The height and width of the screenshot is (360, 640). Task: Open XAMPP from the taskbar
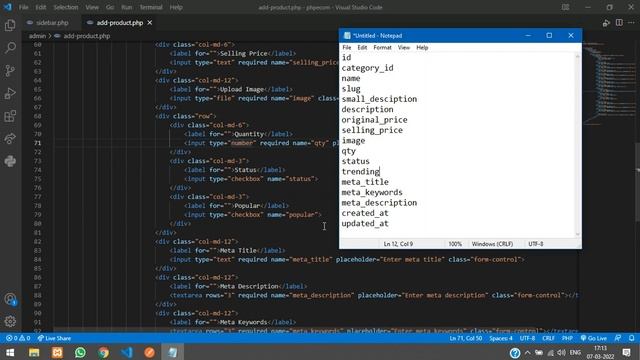[x=57, y=352]
